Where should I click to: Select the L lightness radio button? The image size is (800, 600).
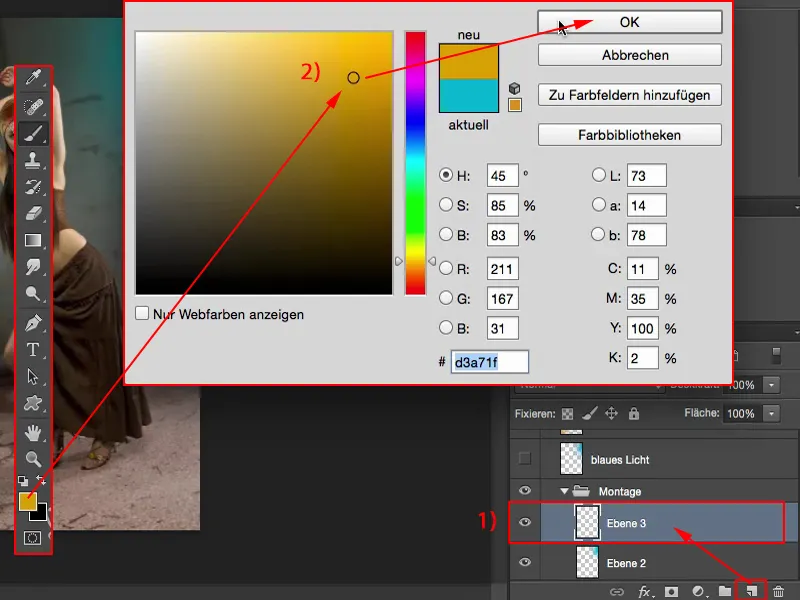(598, 175)
